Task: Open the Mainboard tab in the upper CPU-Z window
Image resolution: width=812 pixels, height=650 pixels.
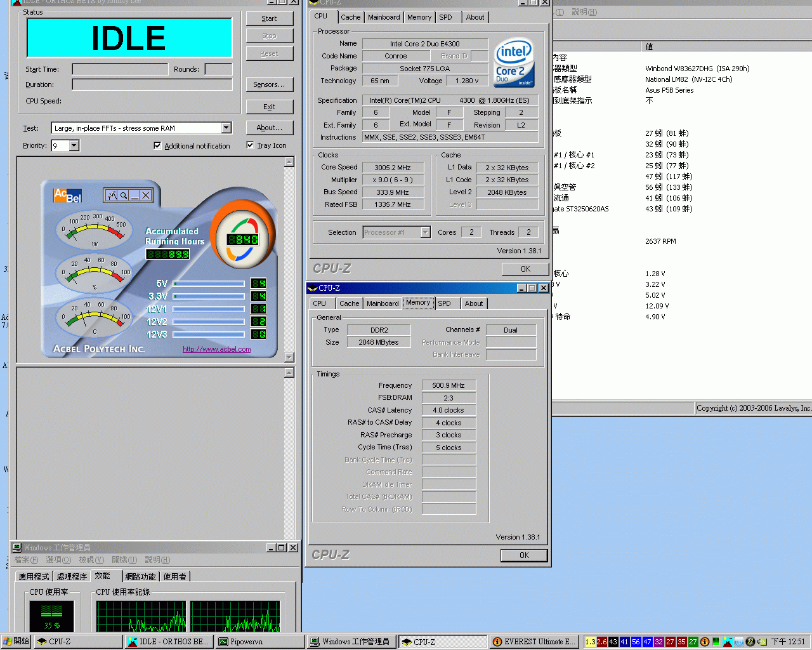Action: (384, 17)
